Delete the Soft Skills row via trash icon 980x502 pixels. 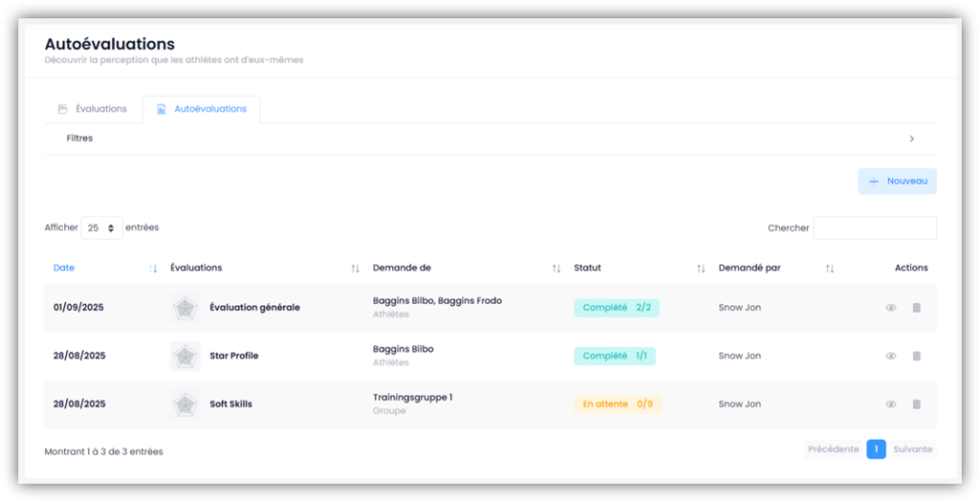tap(916, 404)
